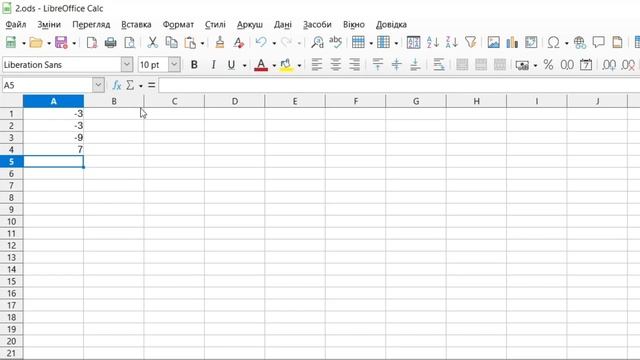Viewport: 640px width, 360px height.
Task: Open Find and Replace icon
Action: click(x=317, y=42)
